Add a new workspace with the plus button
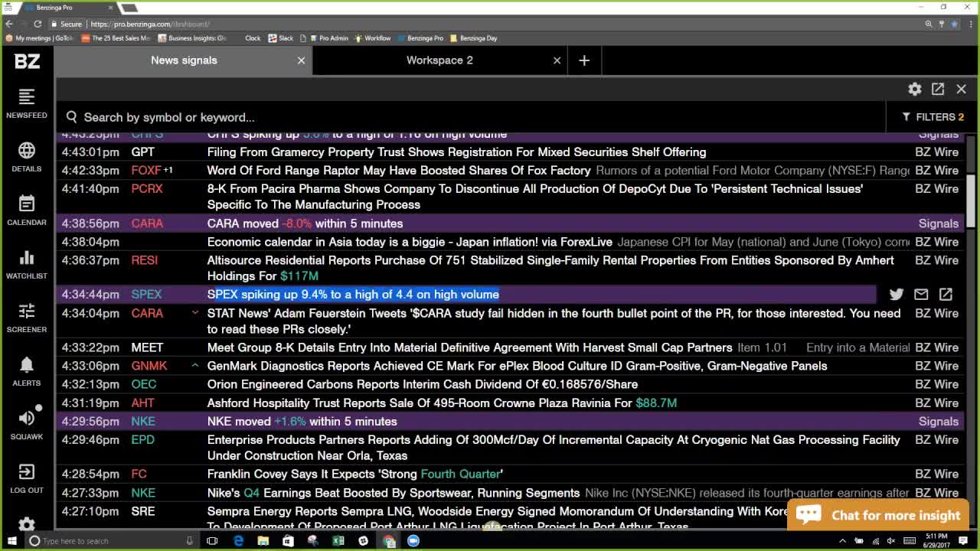Screen dimensions: 980x551 584,60
